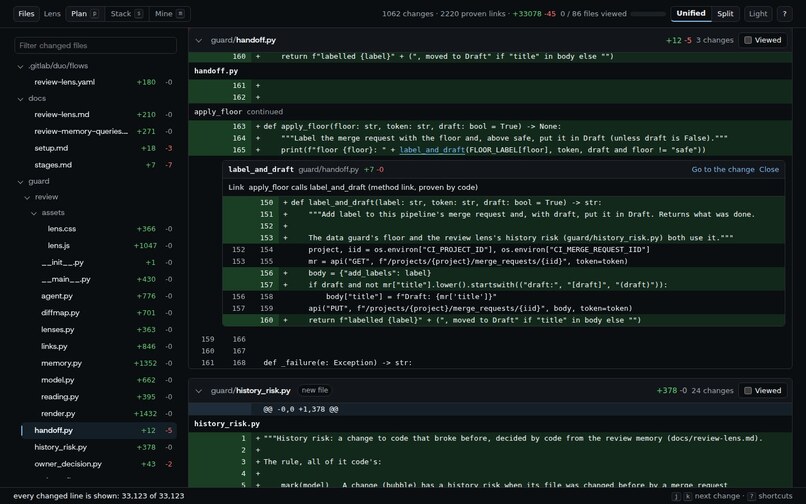Click the '1062 changes' summary text
806x504 pixels.
click(408, 14)
